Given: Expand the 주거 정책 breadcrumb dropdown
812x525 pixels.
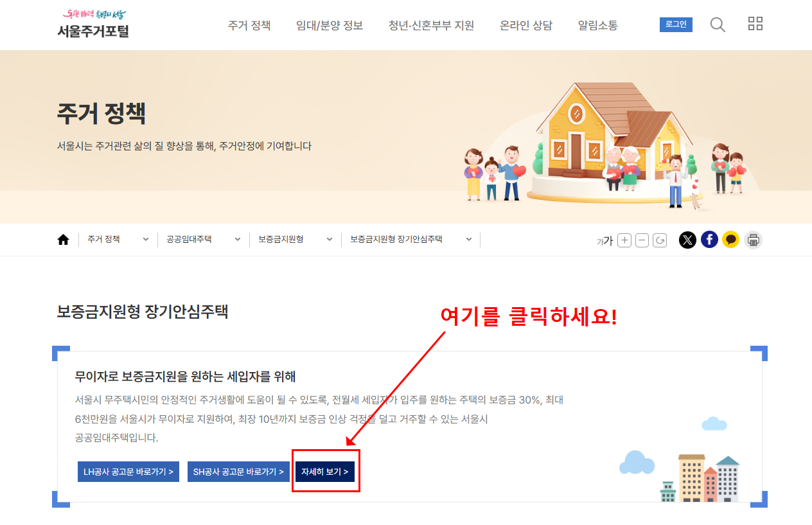Looking at the screenshot, I should click(x=145, y=239).
